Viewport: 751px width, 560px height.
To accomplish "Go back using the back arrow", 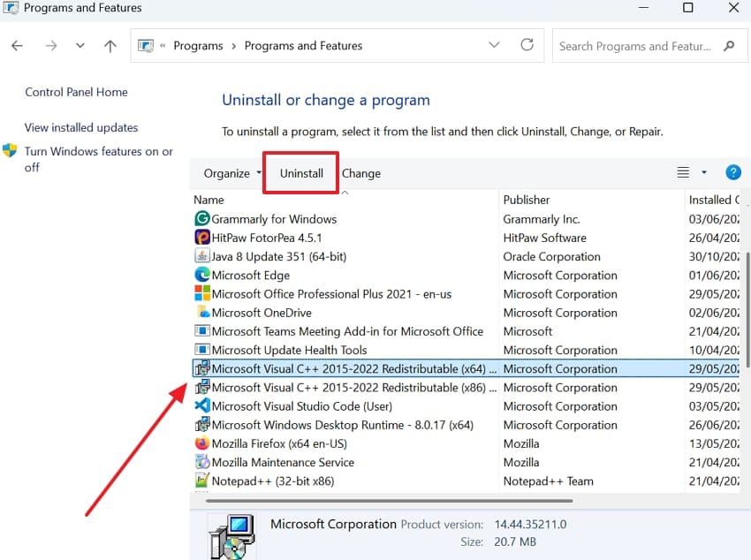I will [x=18, y=46].
